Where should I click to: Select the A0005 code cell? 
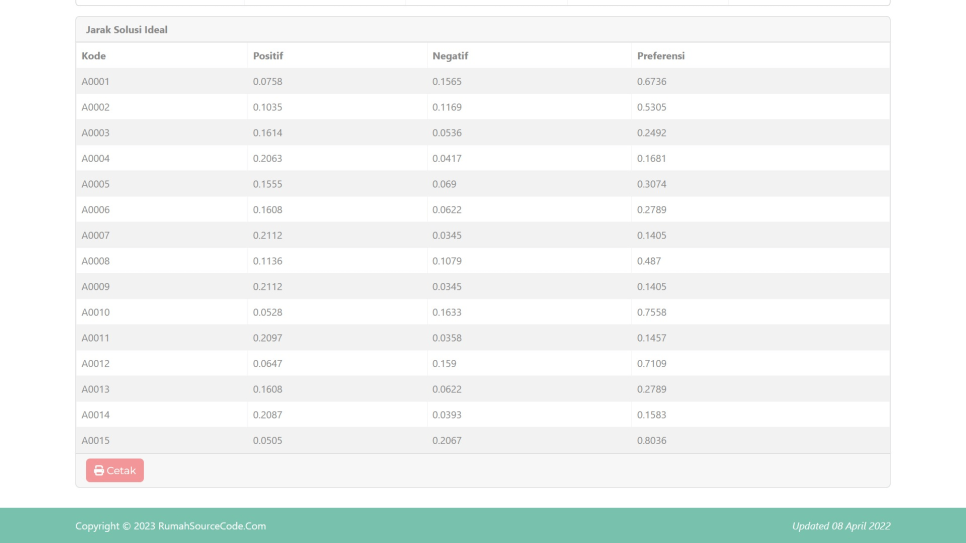click(x=95, y=184)
